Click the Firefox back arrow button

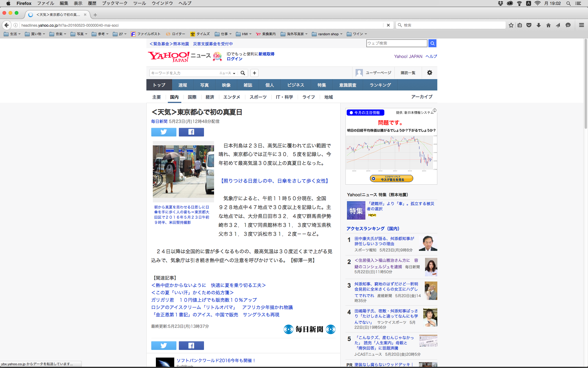click(x=6, y=25)
